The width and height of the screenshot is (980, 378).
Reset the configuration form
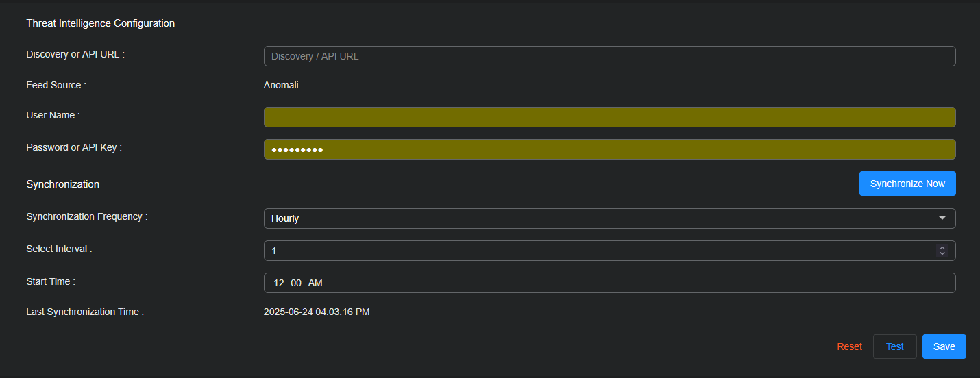coord(849,346)
